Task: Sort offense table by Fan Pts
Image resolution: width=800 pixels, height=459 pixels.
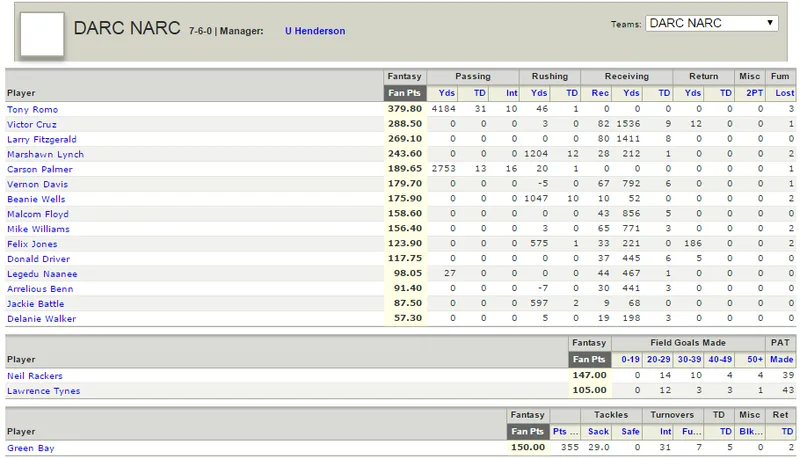Action: [x=404, y=93]
